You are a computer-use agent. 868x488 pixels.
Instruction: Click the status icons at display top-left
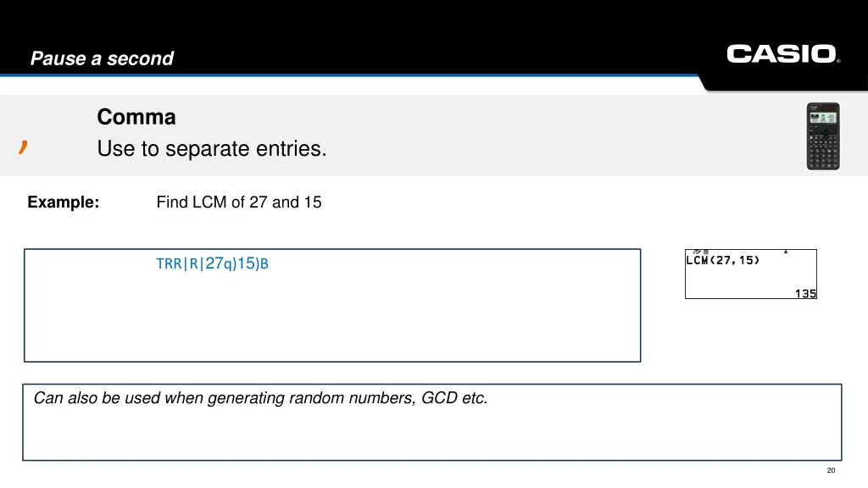click(x=701, y=252)
